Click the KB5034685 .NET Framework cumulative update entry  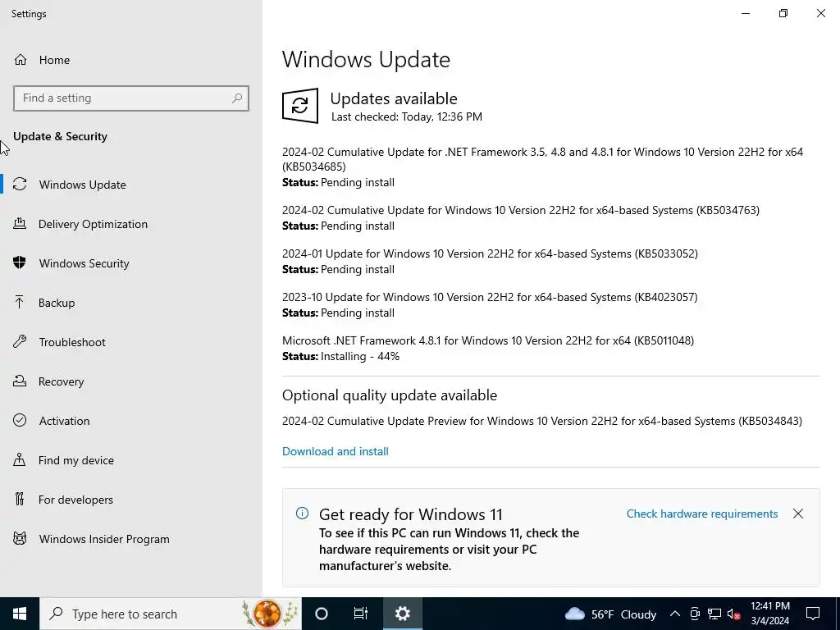pyautogui.click(x=543, y=159)
